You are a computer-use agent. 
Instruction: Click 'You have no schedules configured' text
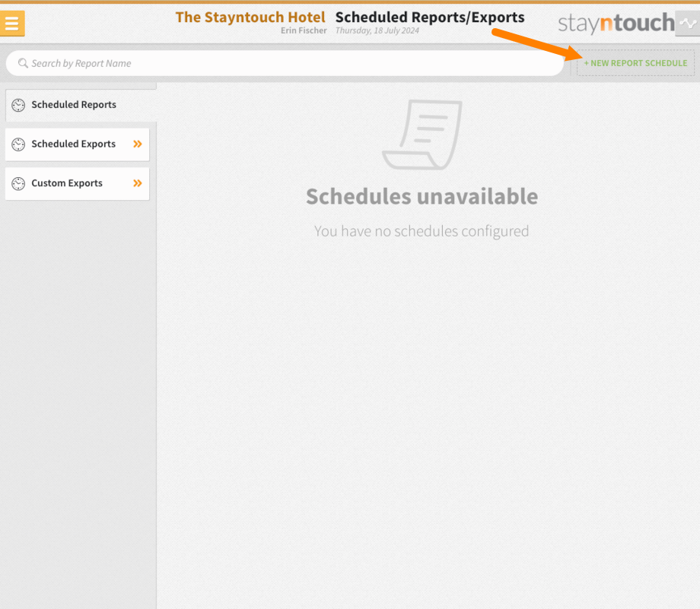click(x=422, y=231)
